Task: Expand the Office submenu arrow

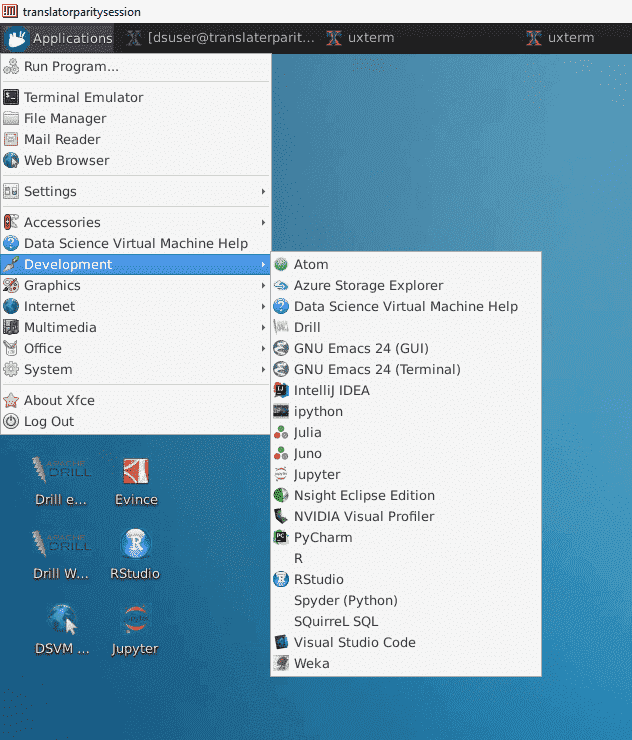Action: [x=263, y=348]
